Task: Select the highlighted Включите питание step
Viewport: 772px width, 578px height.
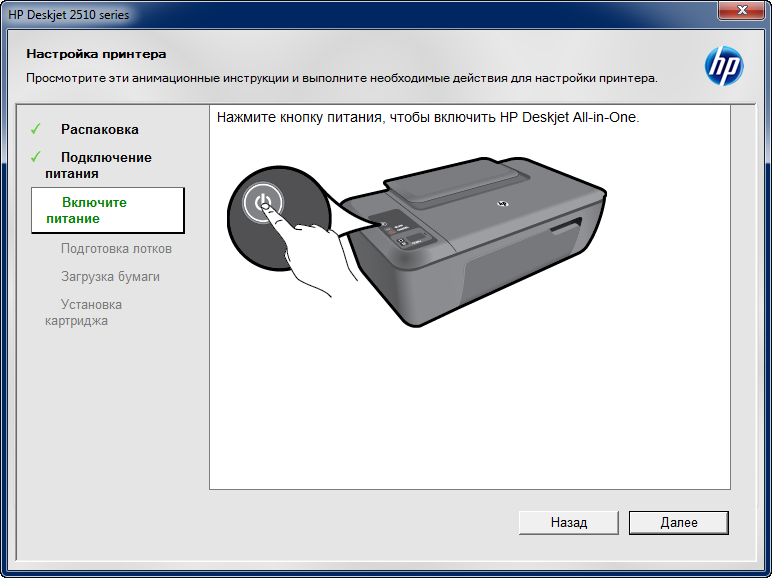Action: pos(108,210)
